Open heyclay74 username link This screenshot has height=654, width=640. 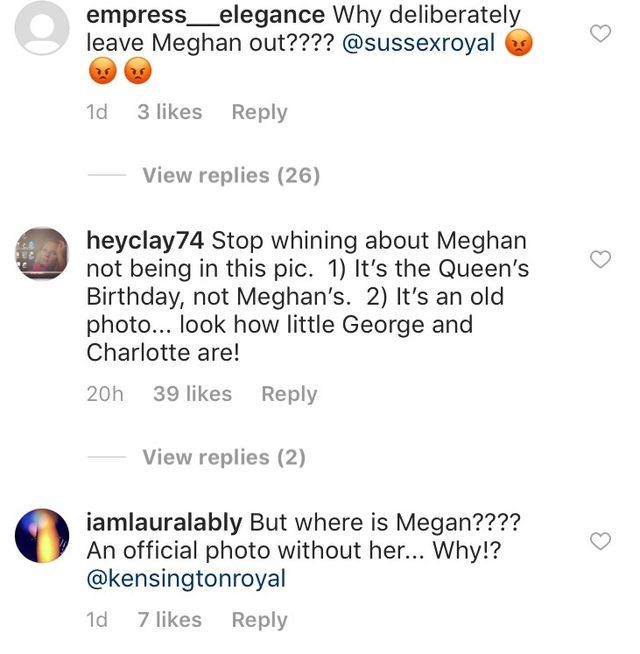(x=147, y=241)
